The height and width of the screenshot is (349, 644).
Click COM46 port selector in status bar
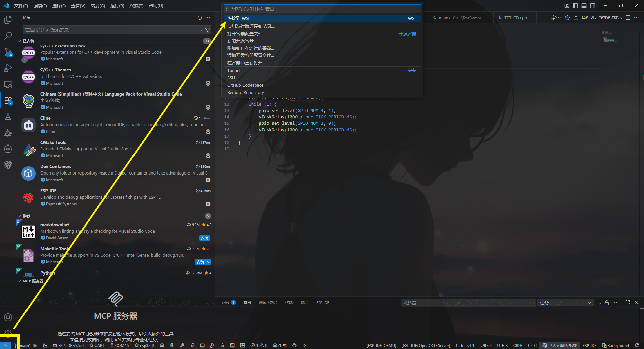[x=119, y=345]
